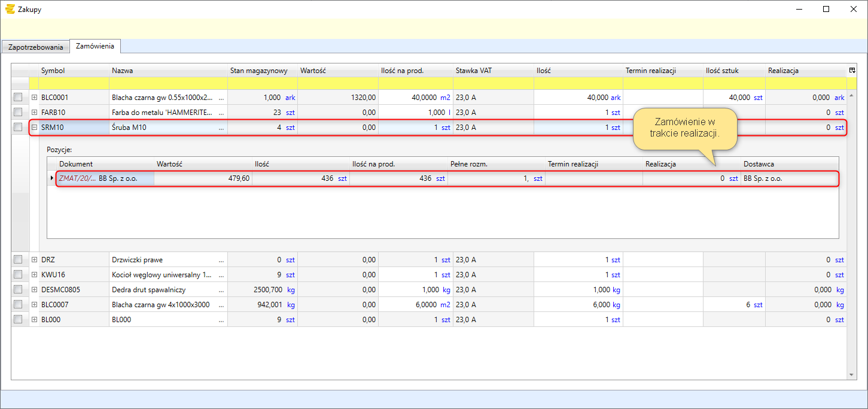Click the row indicator arrow beside ZMAT/20 document

pyautogui.click(x=51, y=178)
